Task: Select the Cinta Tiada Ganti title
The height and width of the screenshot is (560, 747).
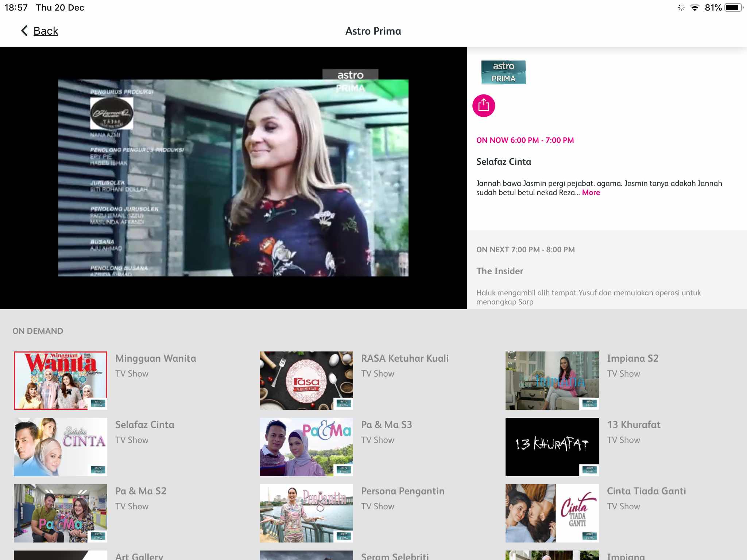Action: coord(646,491)
